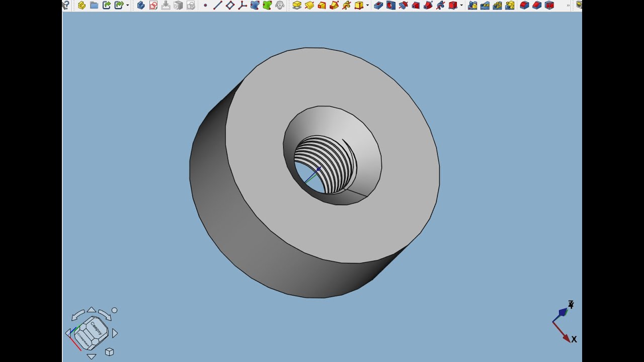644x362 pixels.
Task: Click the Mirrored feature icon
Action: pyautogui.click(x=472, y=5)
